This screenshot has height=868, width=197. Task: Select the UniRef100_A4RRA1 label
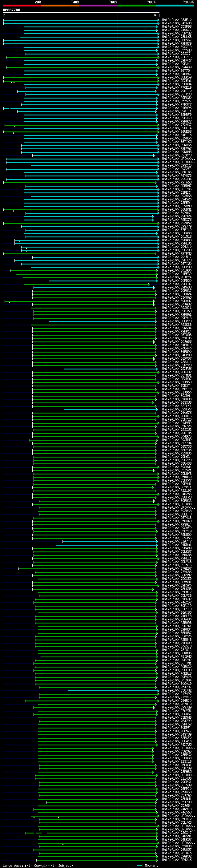point(176,545)
